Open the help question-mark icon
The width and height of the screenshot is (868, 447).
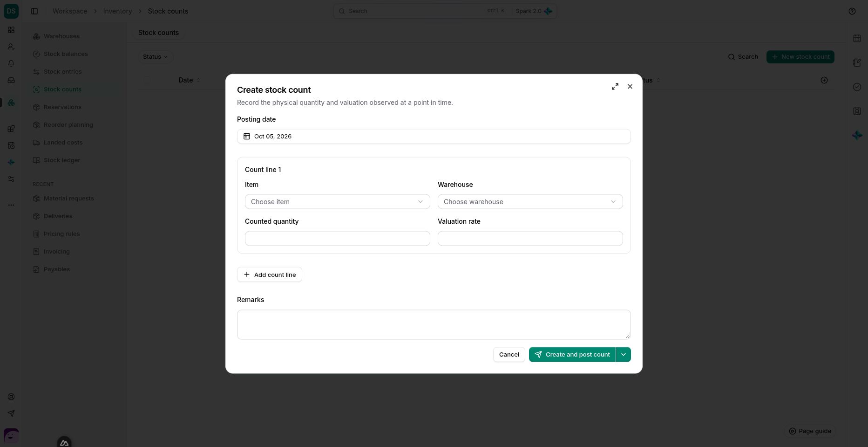click(852, 11)
